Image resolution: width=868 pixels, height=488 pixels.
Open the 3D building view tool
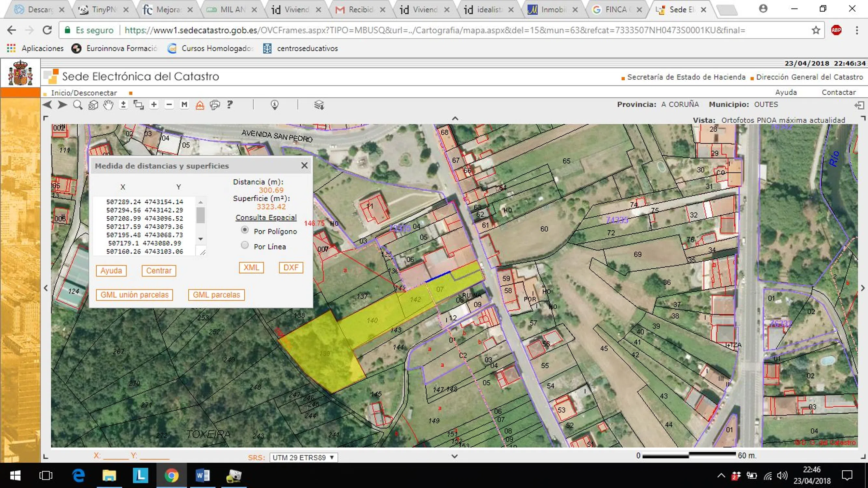(93, 105)
